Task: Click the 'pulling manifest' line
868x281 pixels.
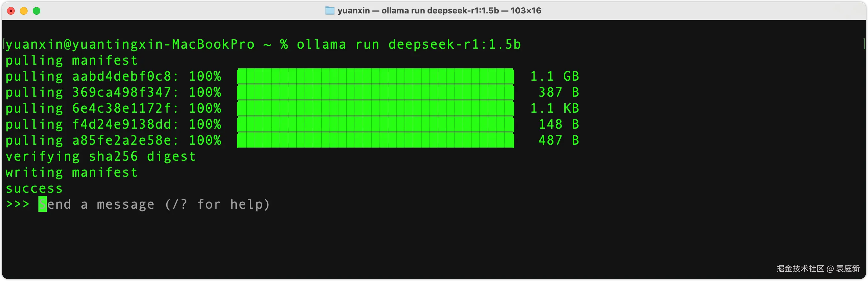Action: click(71, 60)
